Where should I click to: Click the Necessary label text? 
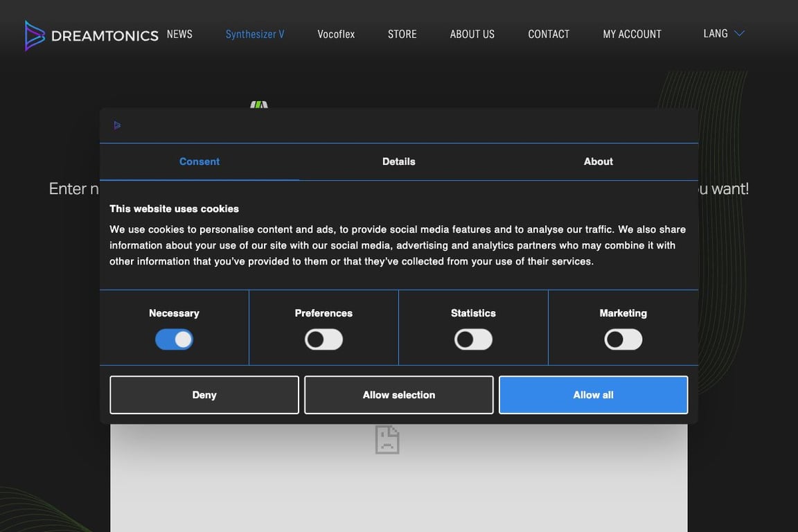click(174, 313)
